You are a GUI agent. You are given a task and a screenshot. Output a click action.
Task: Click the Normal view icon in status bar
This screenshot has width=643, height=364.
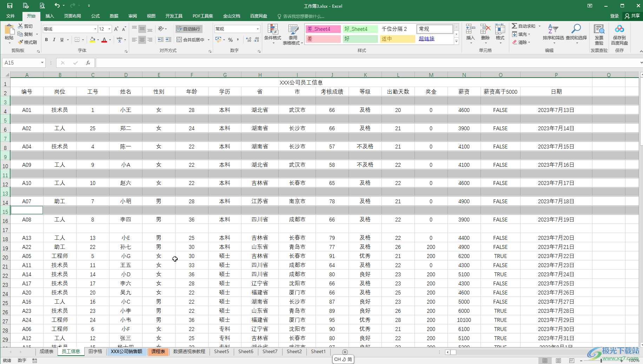coord(545,360)
